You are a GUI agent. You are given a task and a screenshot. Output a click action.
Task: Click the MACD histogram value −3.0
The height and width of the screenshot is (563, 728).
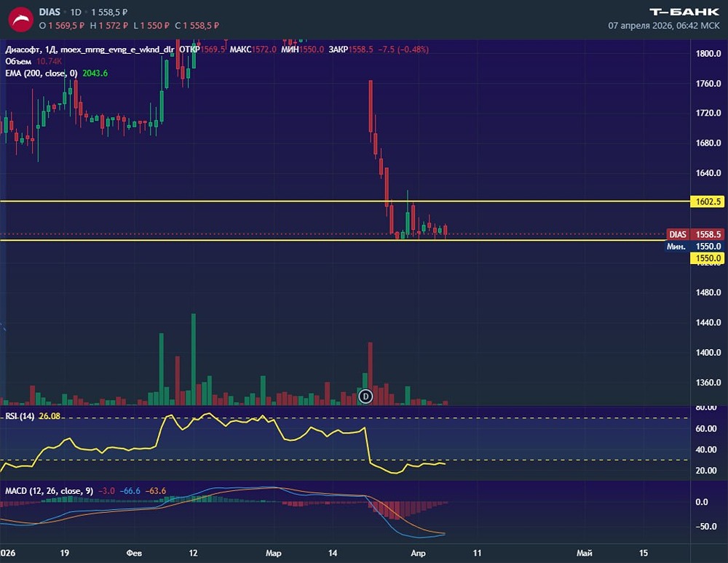pos(107,491)
